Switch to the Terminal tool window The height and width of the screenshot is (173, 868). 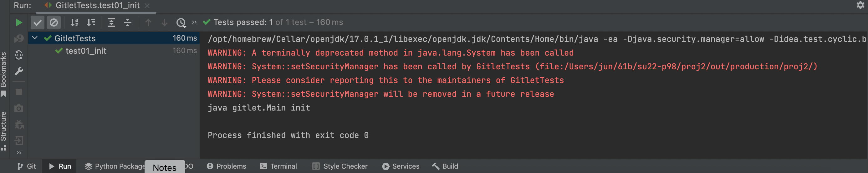coord(279,166)
